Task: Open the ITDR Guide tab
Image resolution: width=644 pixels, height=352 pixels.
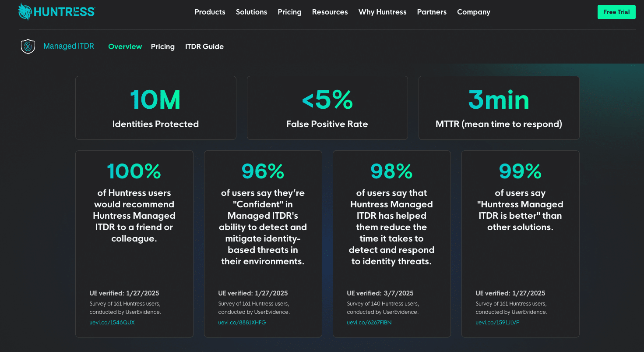Action: pos(204,46)
